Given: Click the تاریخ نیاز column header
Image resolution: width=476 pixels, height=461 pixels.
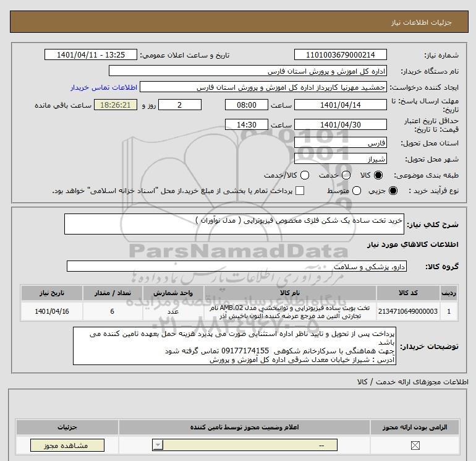Looking at the screenshot, I should tap(51, 293).
